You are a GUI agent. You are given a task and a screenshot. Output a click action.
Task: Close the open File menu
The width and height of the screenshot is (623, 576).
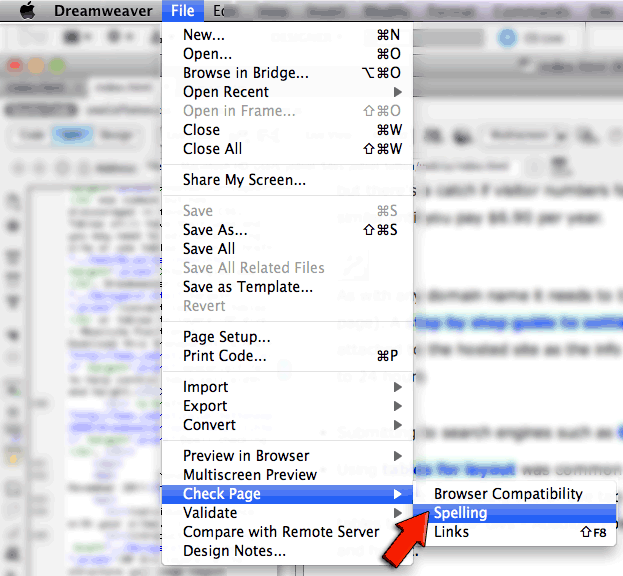[x=183, y=11]
